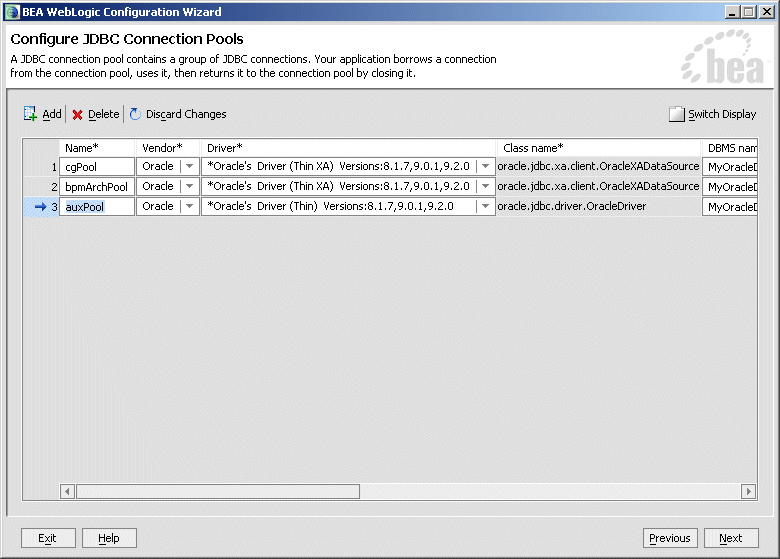Click the Delete label in toolbar
Image resolution: width=780 pixels, height=559 pixels.
(x=103, y=114)
